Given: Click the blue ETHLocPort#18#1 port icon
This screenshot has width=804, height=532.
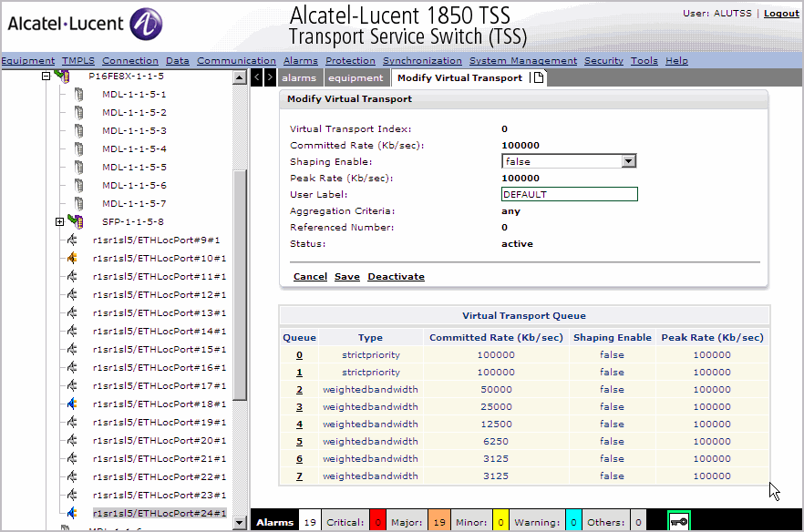Looking at the screenshot, I should pyautogui.click(x=72, y=404).
